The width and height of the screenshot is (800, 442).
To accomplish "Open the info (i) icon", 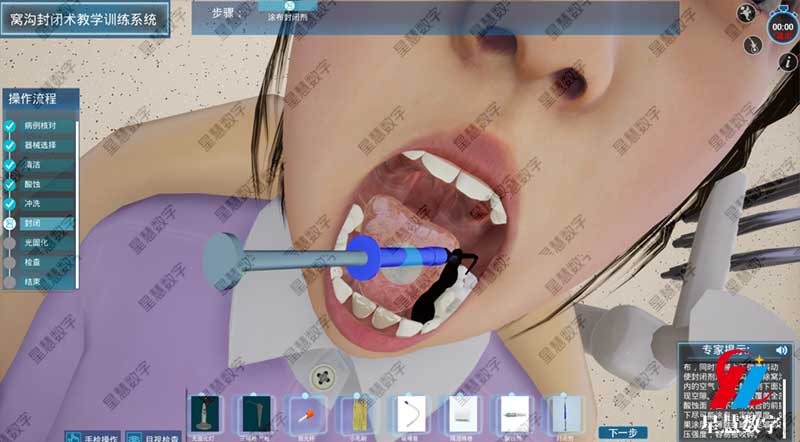I will pyautogui.click(x=788, y=62).
